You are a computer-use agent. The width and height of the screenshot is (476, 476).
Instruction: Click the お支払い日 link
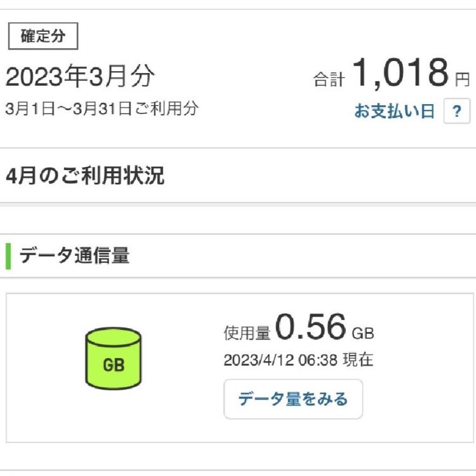(x=394, y=111)
